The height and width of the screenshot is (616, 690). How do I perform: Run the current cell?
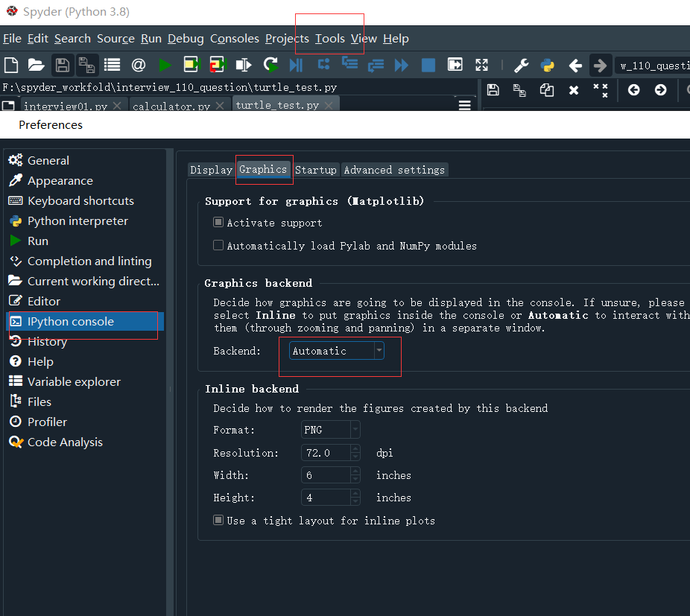(x=192, y=65)
